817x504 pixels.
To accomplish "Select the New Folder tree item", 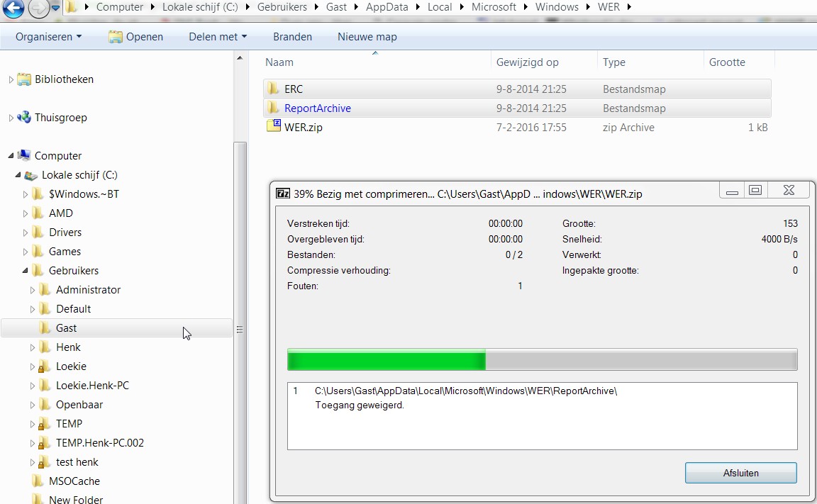I will (x=76, y=499).
